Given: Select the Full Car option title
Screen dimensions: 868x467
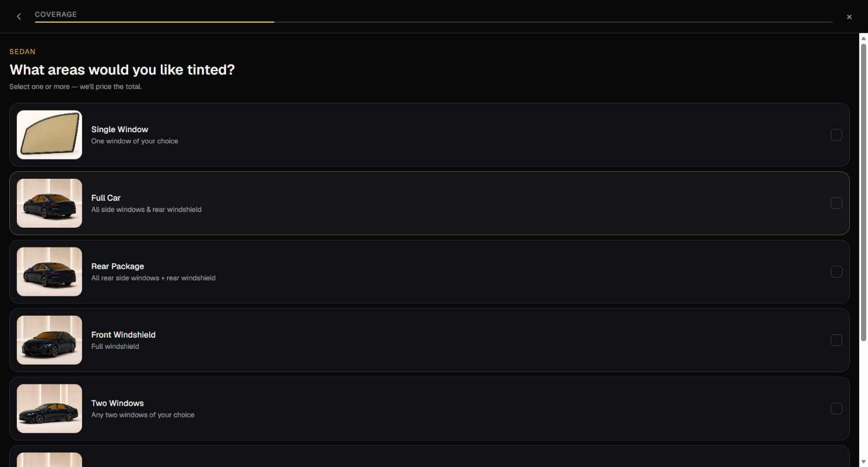Looking at the screenshot, I should pyautogui.click(x=106, y=198).
